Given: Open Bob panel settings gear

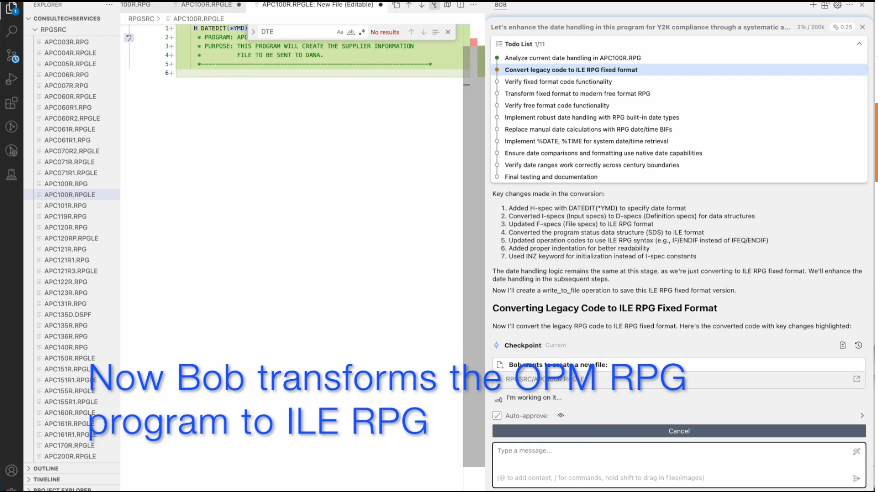Looking at the screenshot, I should point(837,4).
